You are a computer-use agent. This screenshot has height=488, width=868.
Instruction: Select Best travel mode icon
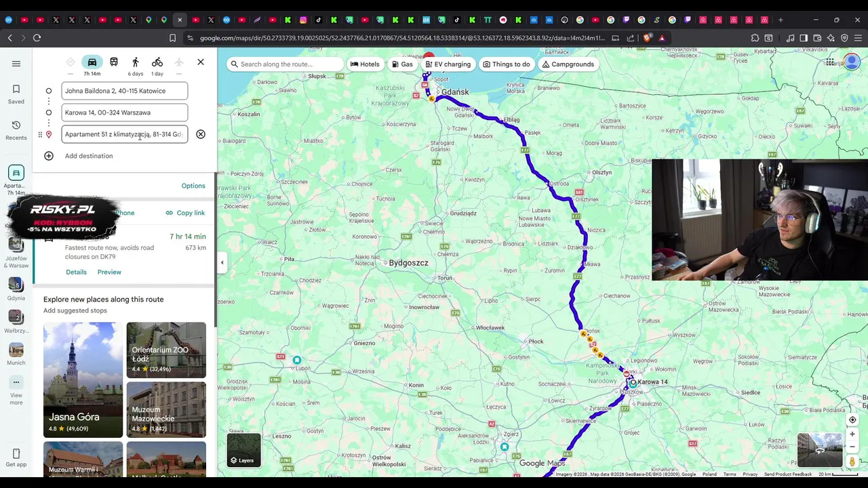pyautogui.click(x=71, y=62)
